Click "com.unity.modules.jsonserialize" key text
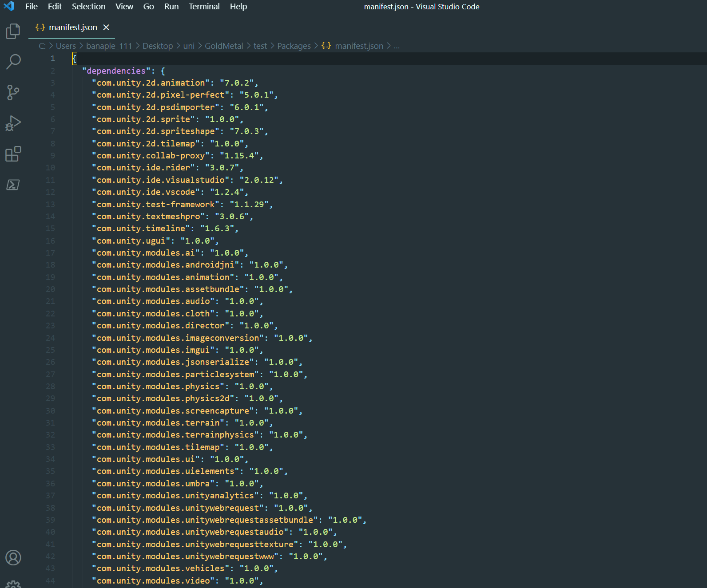The image size is (707, 588). [x=173, y=362]
